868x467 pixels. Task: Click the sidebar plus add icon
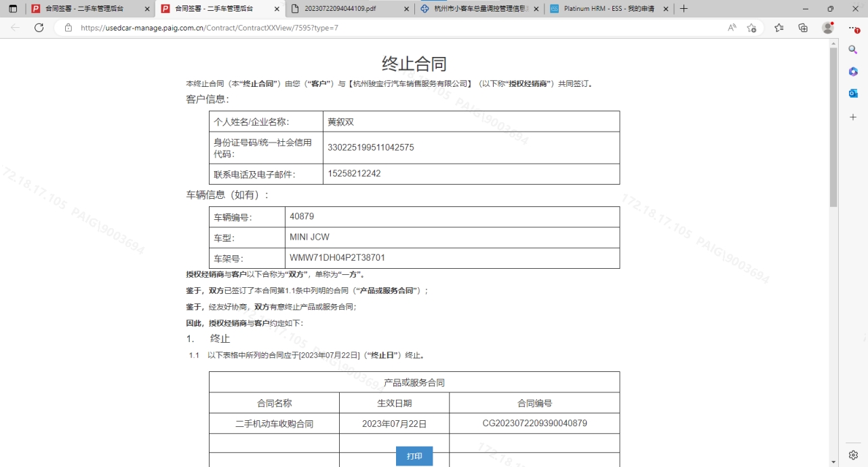853,117
